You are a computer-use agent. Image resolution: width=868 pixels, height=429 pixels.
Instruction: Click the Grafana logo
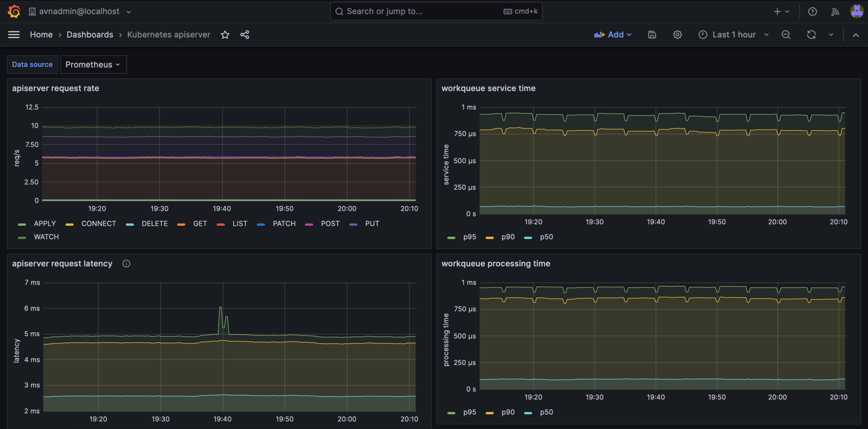(14, 11)
